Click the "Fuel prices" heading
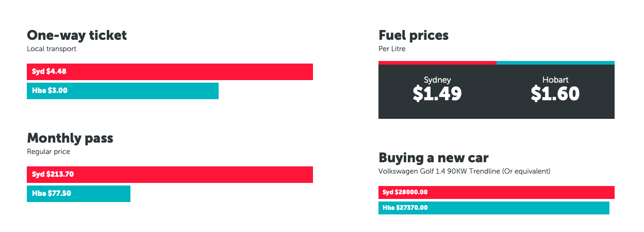Viewport: 644px width, 232px height. (414, 36)
